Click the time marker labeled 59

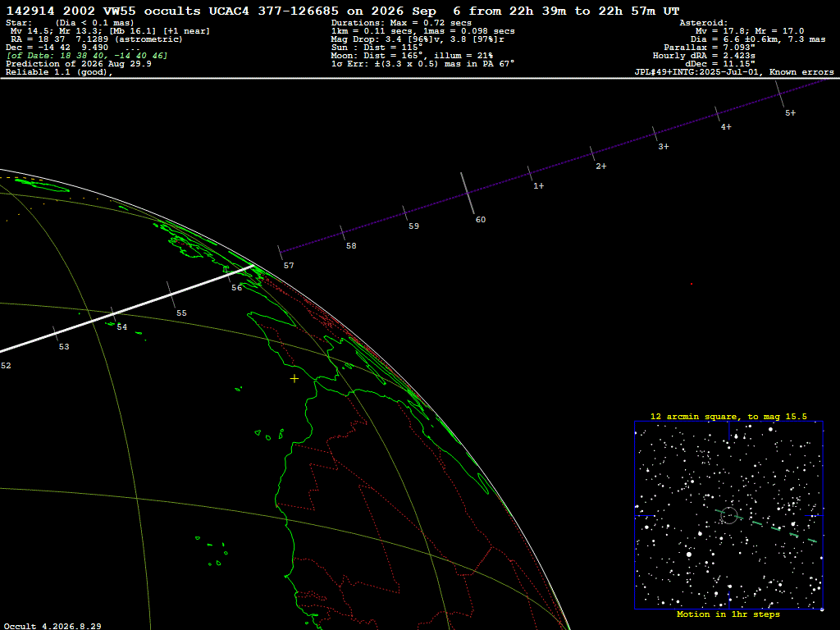coord(405,212)
